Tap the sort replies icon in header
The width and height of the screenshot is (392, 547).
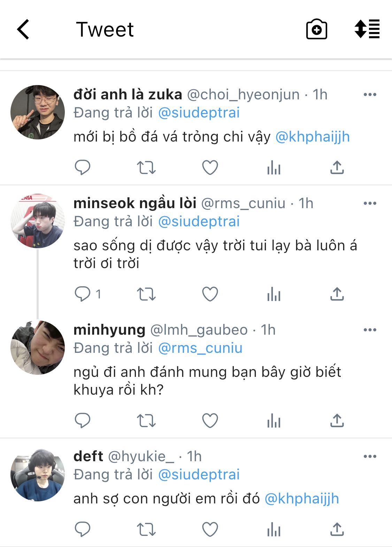367,29
